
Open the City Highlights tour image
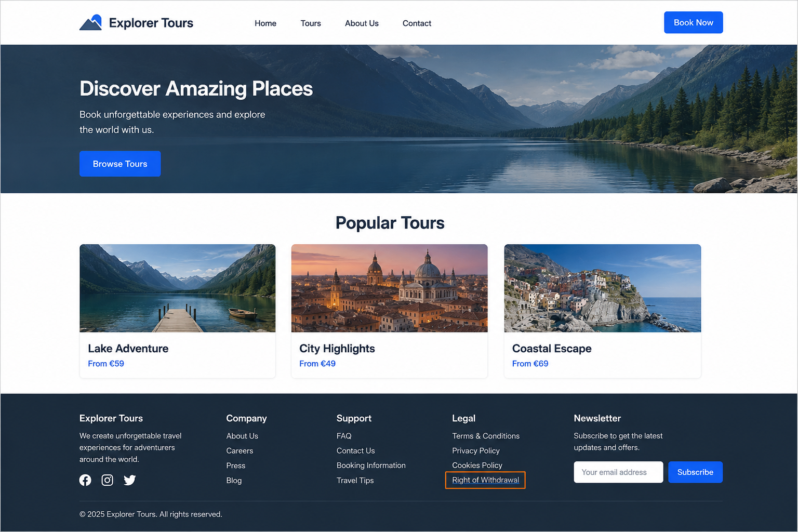tap(390, 288)
